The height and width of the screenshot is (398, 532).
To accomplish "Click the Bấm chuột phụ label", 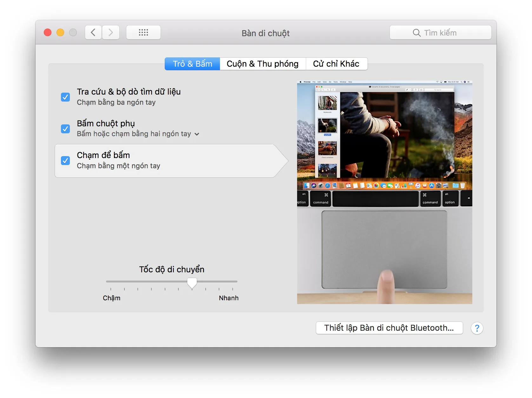I will [x=106, y=123].
